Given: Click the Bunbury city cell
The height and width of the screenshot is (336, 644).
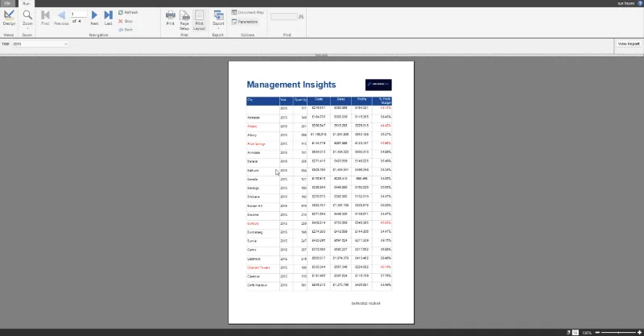Looking at the screenshot, I should point(263,223).
